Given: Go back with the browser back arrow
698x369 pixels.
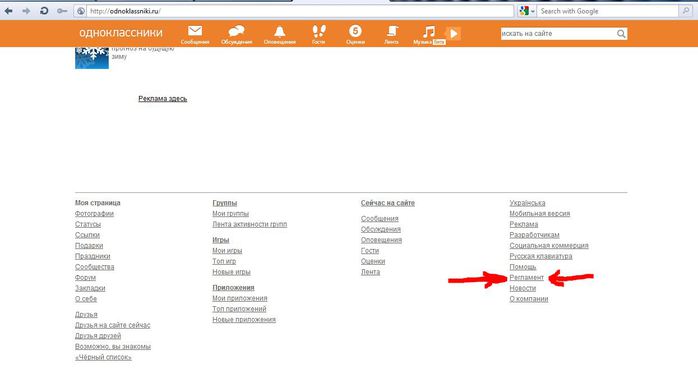Looking at the screenshot, I should (8, 11).
